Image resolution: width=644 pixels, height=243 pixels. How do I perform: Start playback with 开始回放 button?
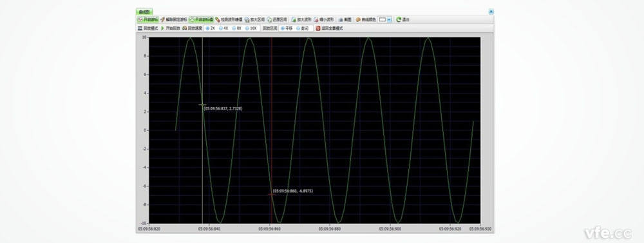[170, 28]
